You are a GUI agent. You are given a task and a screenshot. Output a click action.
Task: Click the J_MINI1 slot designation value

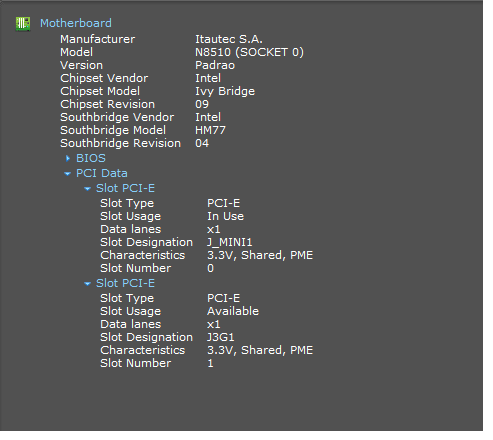[230, 242]
